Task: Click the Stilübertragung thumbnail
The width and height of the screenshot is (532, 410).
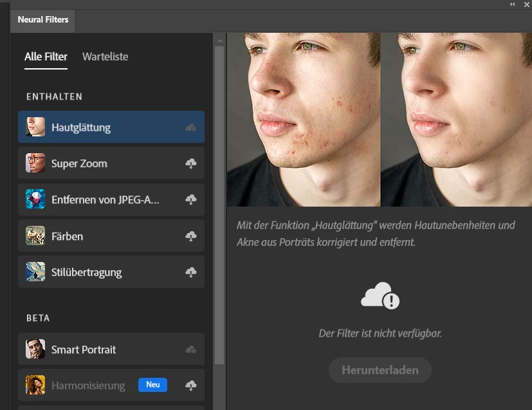Action: coord(35,272)
